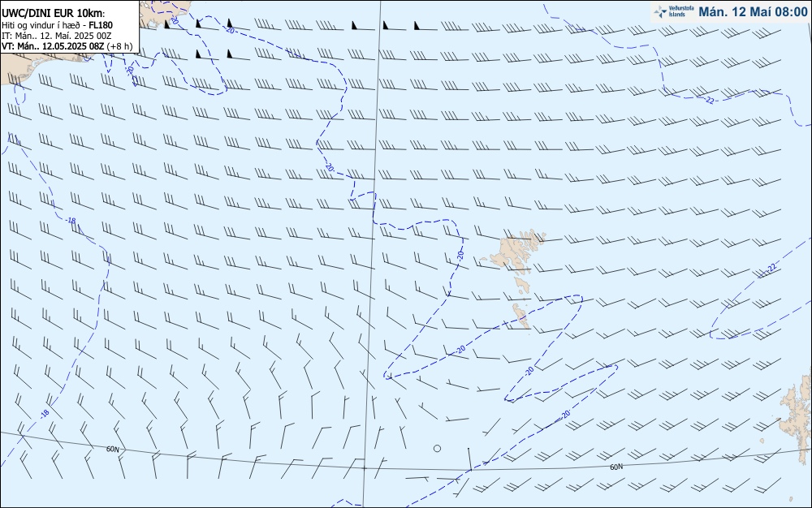Click the Veðurstofa Íslands logo
The image size is (812, 508).
tap(673, 11)
